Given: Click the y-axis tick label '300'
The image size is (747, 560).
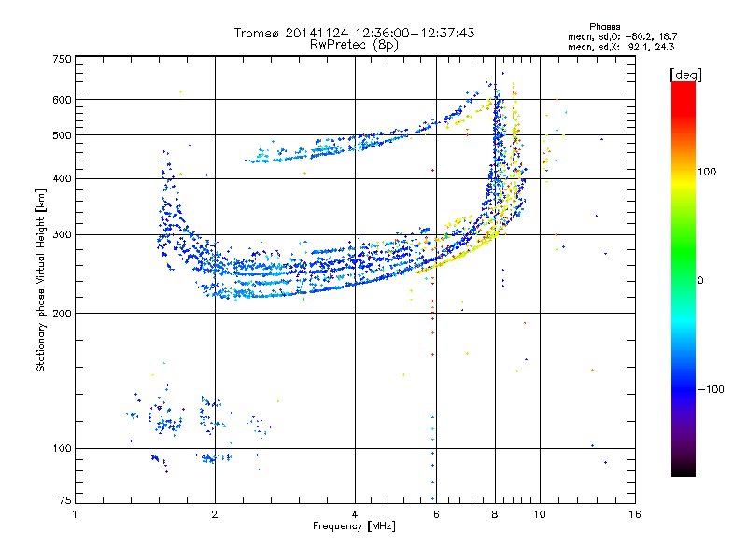Looking at the screenshot, I should pos(62,235).
